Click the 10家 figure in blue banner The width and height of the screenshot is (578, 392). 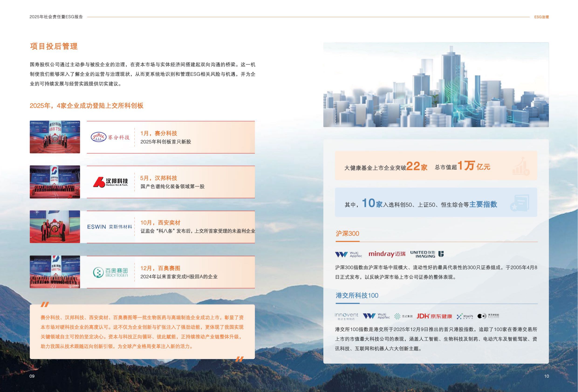click(372, 203)
